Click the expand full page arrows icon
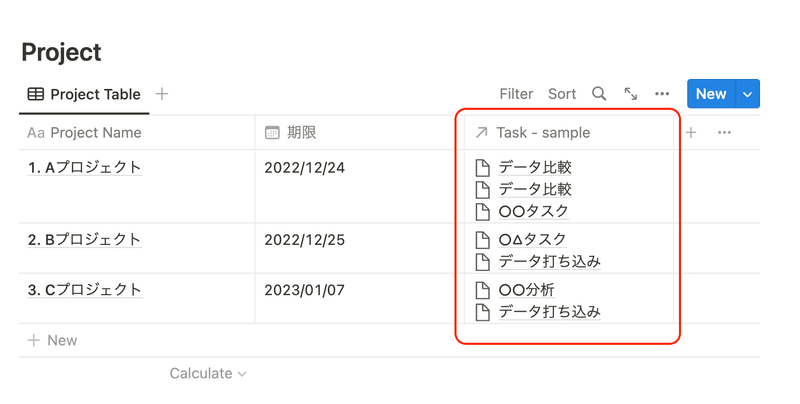Image resolution: width=800 pixels, height=404 pixels. 631,94
